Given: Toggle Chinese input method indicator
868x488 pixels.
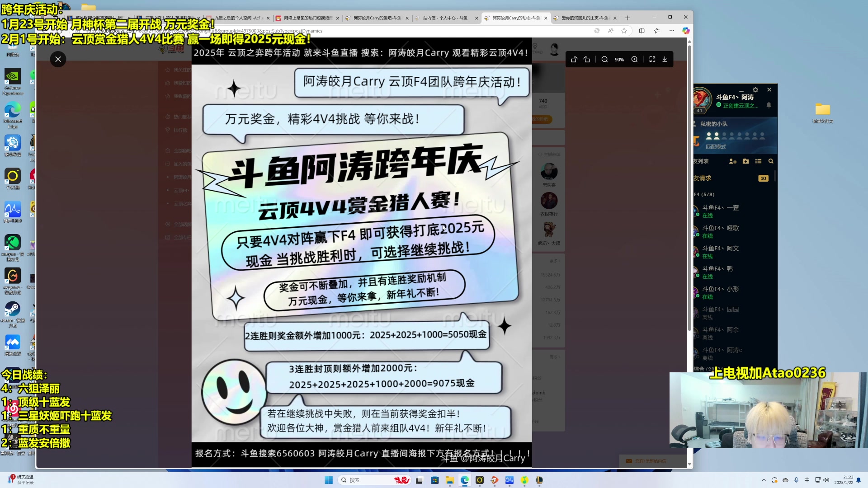Looking at the screenshot, I should pos(807,480).
